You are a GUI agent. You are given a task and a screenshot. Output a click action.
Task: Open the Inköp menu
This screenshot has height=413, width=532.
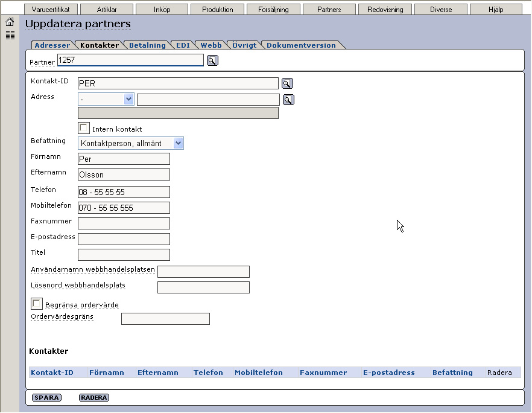(x=162, y=10)
